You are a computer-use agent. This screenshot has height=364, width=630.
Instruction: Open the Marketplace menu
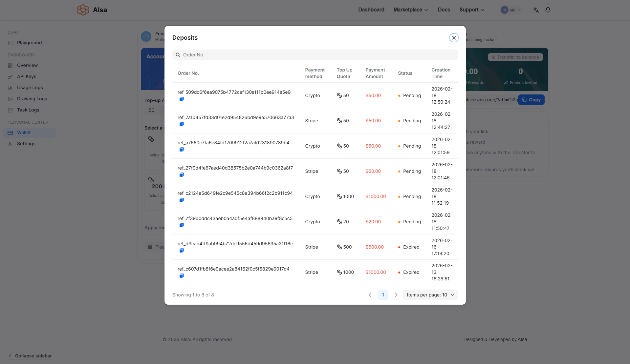410,10
